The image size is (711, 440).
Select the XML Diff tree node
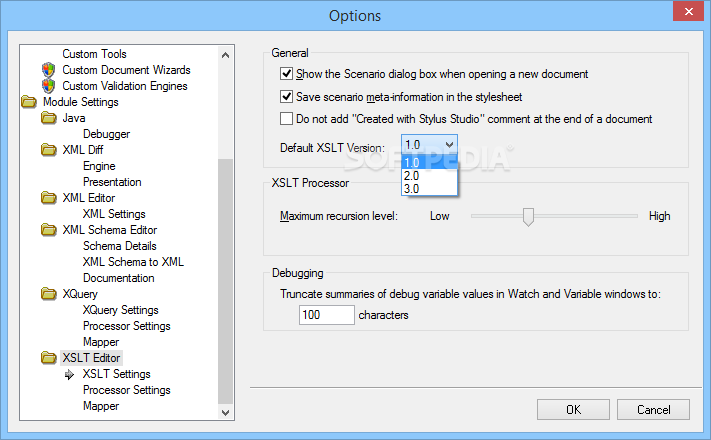[x=83, y=150]
